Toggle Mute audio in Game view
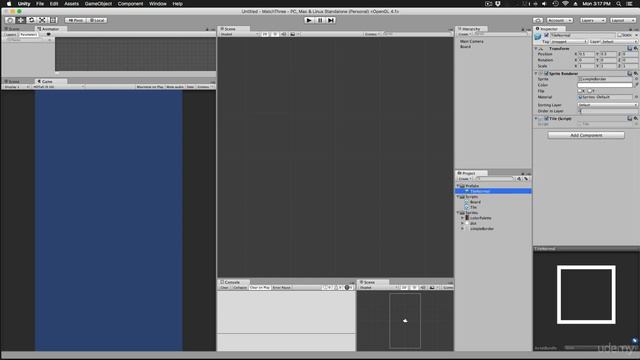640x360 pixels. click(175, 87)
